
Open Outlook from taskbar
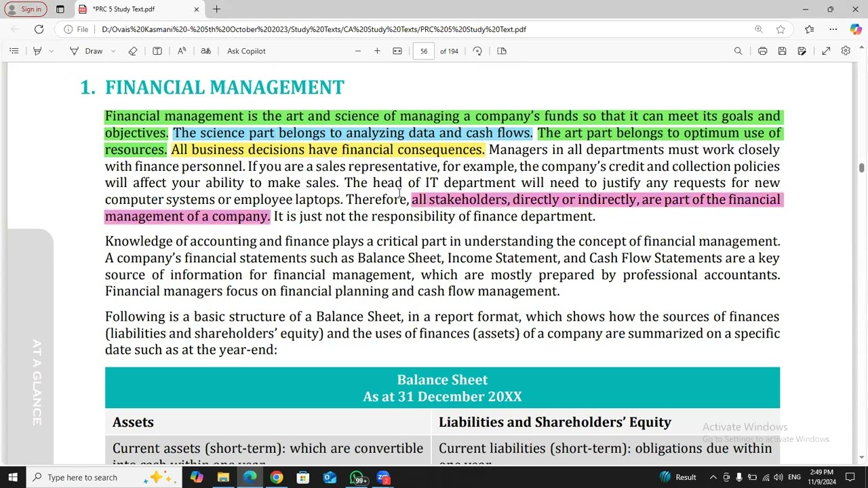click(330, 477)
